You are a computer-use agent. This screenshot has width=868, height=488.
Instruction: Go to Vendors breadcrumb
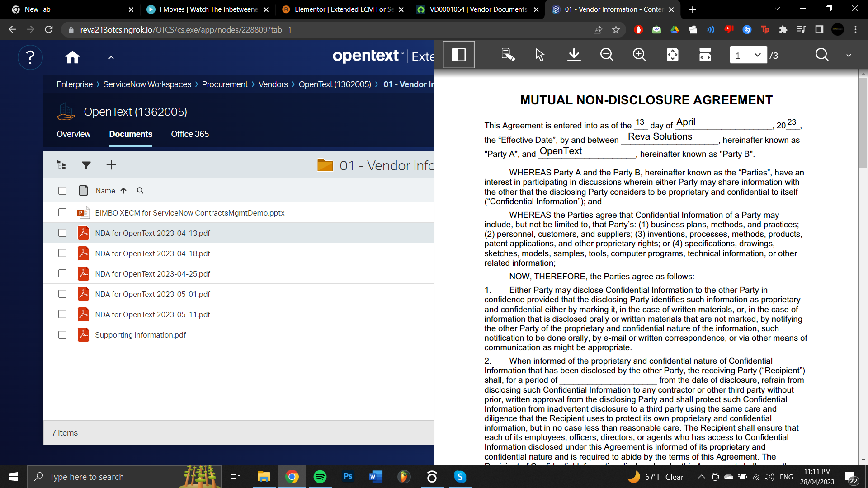point(273,84)
